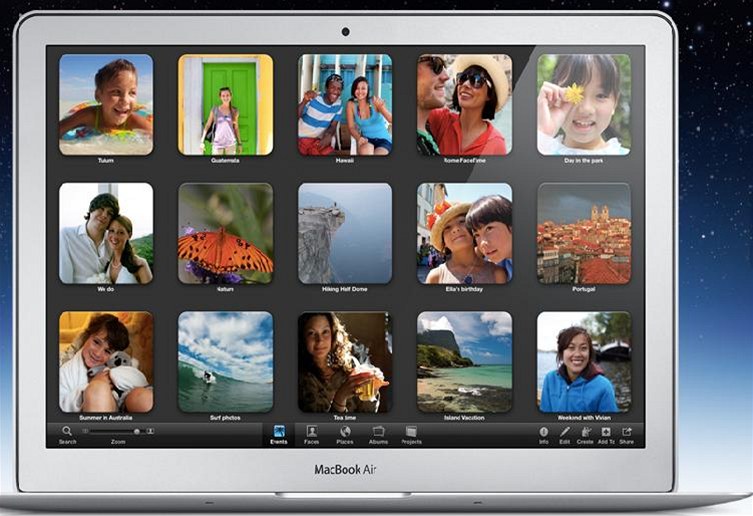Image resolution: width=753 pixels, height=516 pixels.
Task: Select the Ella's birthday event
Action: pyautogui.click(x=464, y=233)
